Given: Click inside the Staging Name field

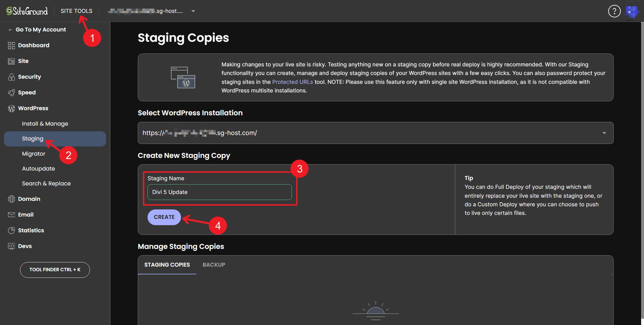Looking at the screenshot, I should 219,192.
